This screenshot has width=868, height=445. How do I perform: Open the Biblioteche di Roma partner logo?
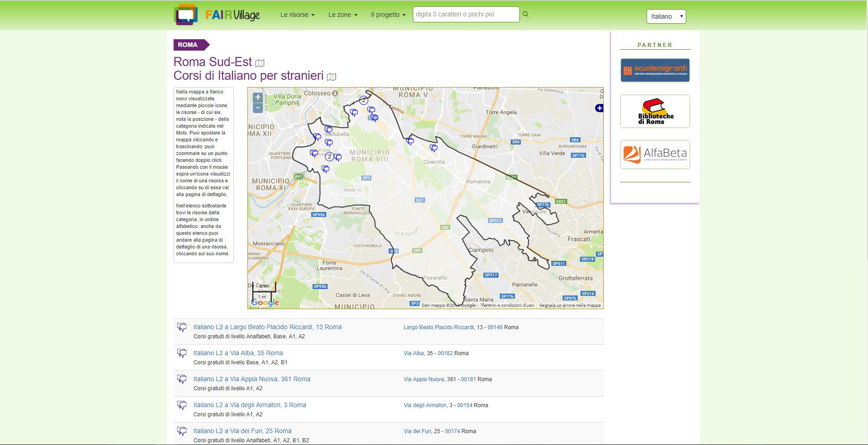click(x=655, y=111)
